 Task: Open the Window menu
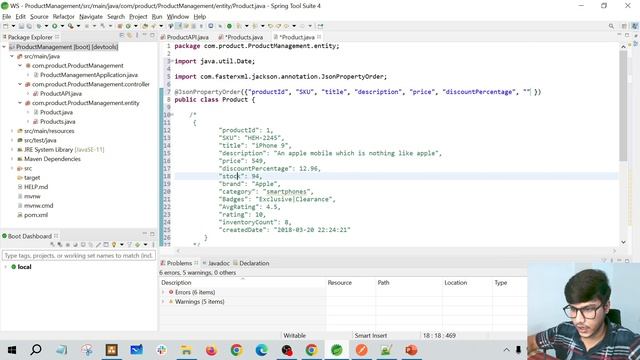[178, 17]
